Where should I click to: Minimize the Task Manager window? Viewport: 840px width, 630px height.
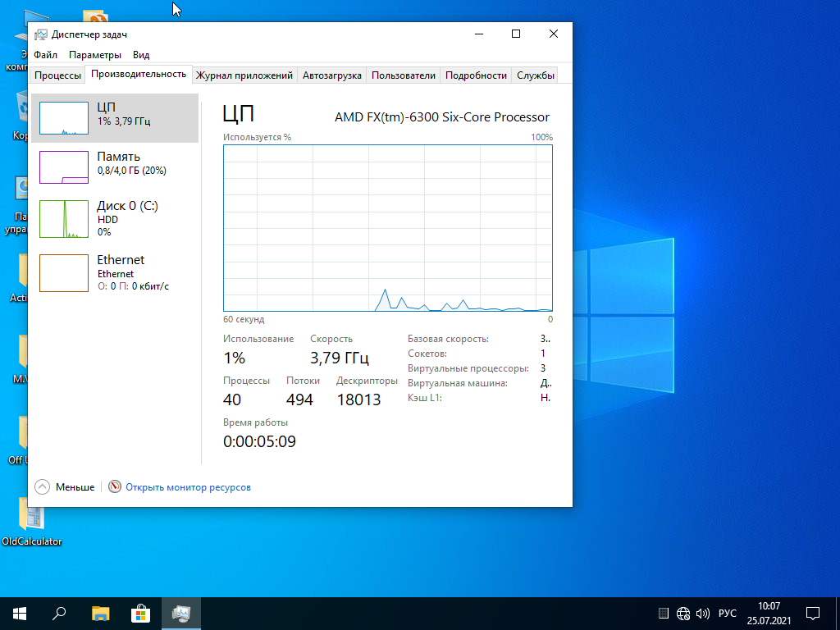(479, 34)
